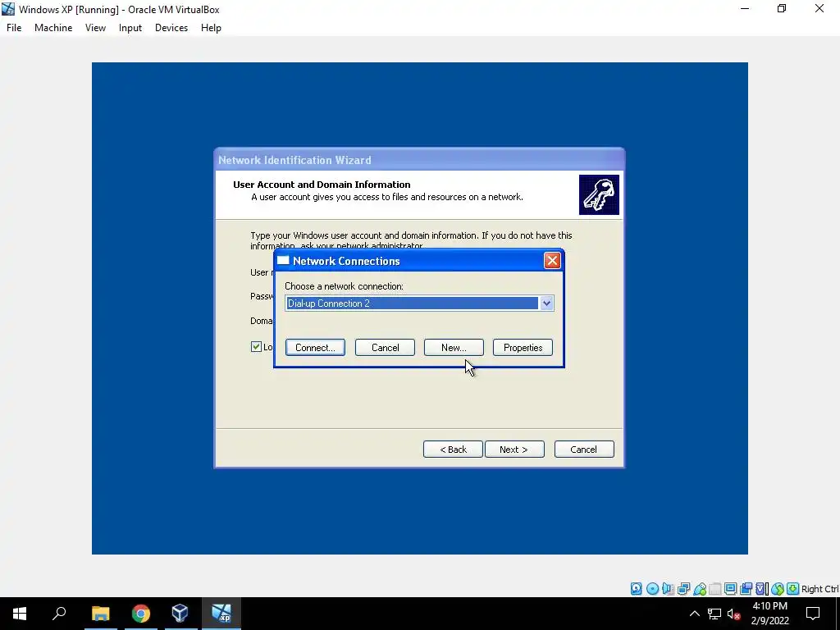
Task: Click the hard disk activity status icon
Action: (636, 589)
